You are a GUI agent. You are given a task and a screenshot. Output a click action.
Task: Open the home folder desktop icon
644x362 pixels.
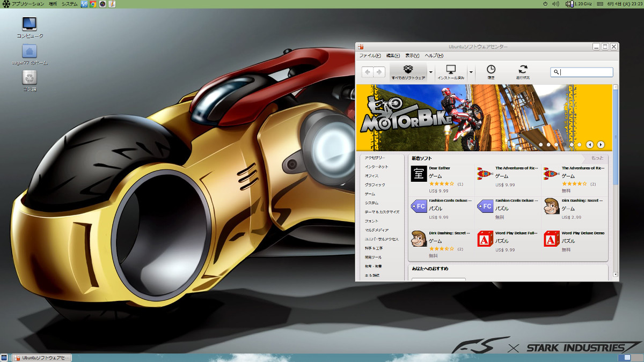tap(30, 51)
